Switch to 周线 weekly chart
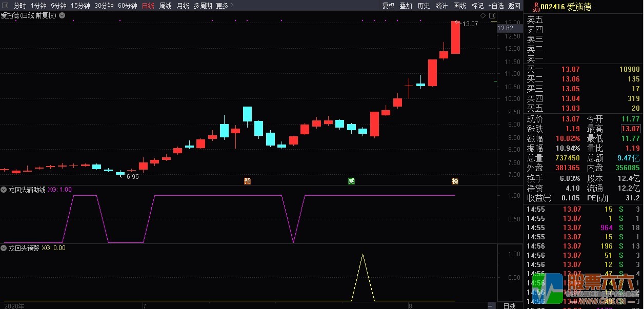Image resolution: width=644 pixels, height=309 pixels. 166,6
